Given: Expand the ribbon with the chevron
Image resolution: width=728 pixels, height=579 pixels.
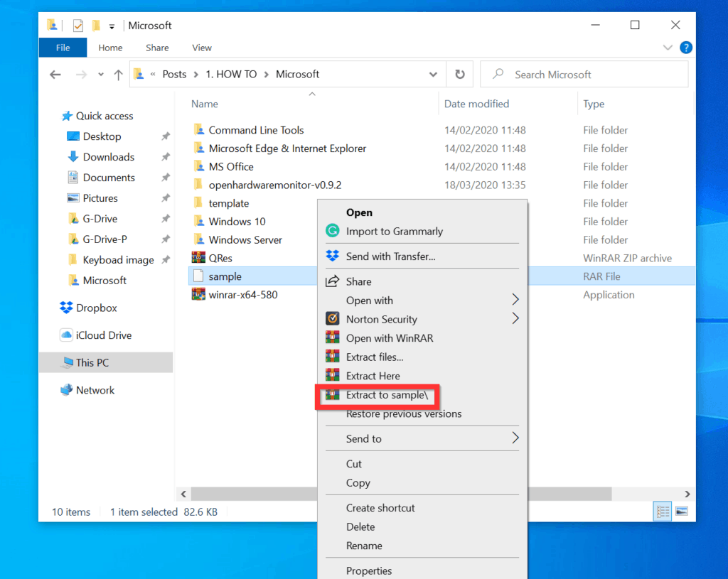Looking at the screenshot, I should (x=668, y=48).
